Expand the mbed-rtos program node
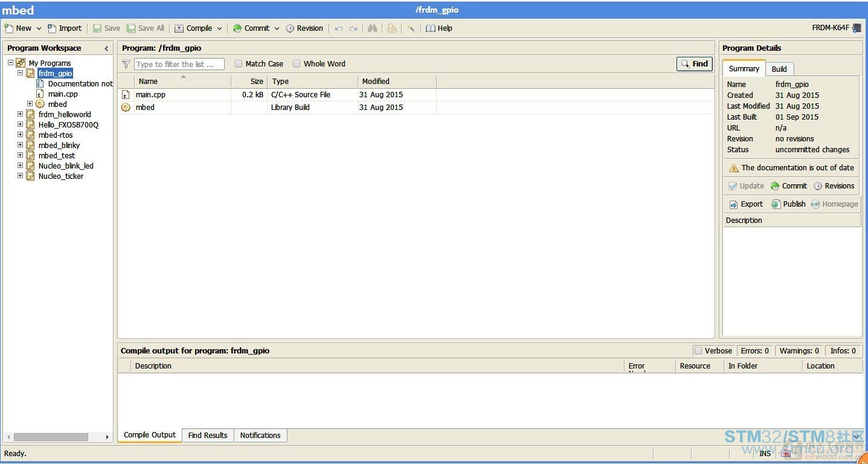 point(20,135)
